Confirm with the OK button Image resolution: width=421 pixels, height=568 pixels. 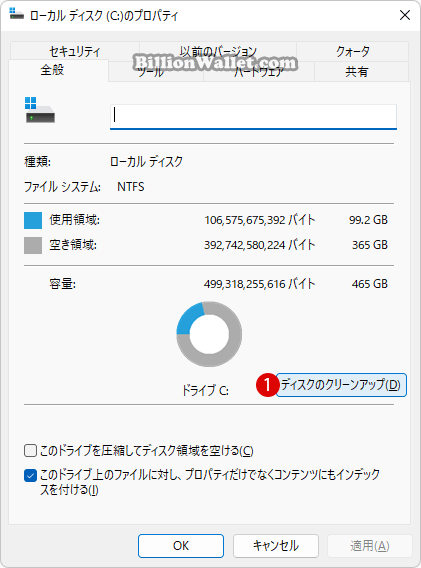pos(181,546)
